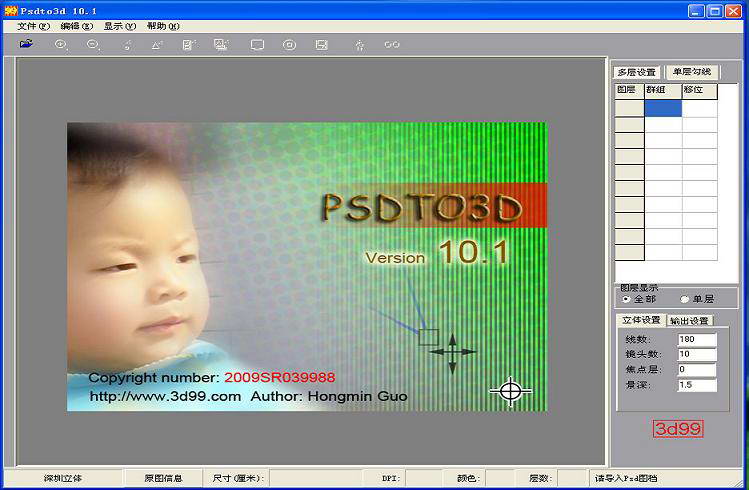Click the save disk toolbar icon

tap(321, 45)
